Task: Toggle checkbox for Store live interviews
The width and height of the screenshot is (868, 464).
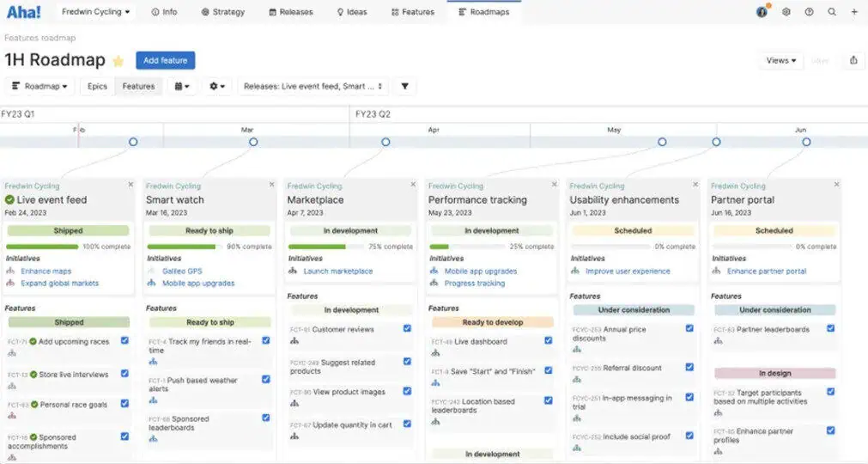Action: point(124,374)
